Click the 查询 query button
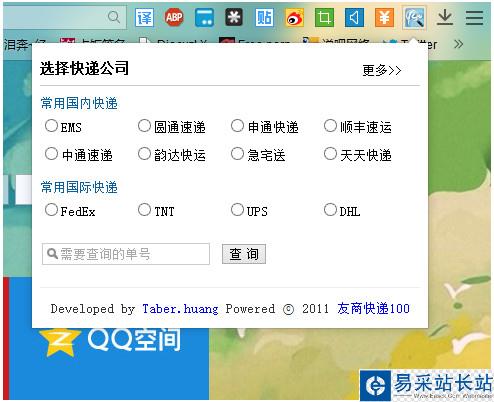 pos(244,254)
